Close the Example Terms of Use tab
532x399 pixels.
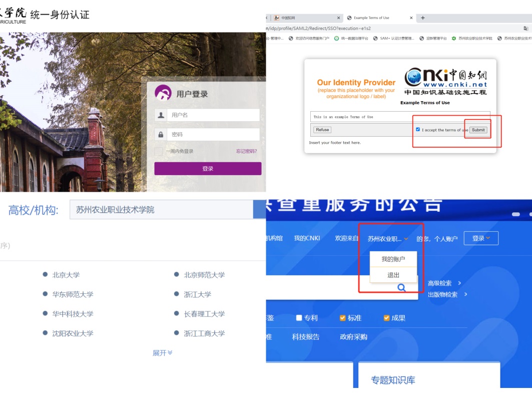tap(411, 18)
